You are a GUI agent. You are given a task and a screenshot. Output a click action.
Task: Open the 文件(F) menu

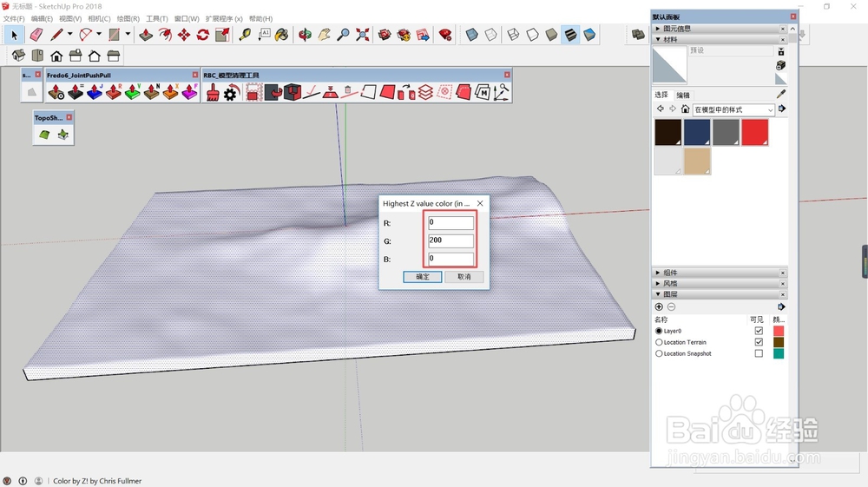(x=14, y=19)
